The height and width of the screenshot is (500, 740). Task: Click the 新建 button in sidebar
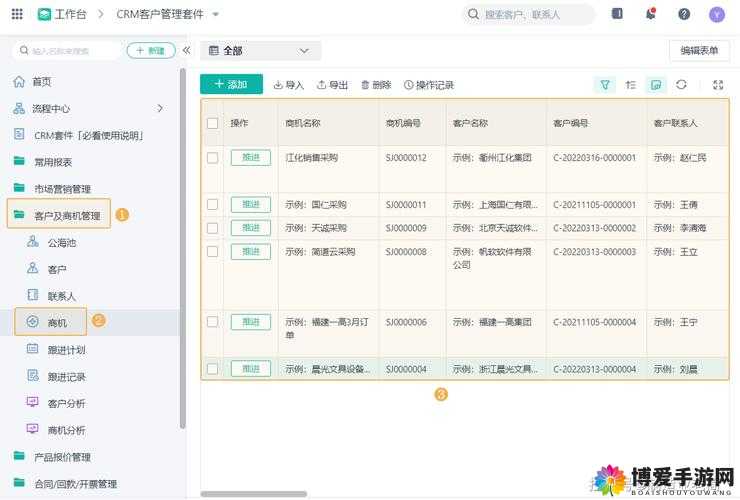(x=151, y=50)
